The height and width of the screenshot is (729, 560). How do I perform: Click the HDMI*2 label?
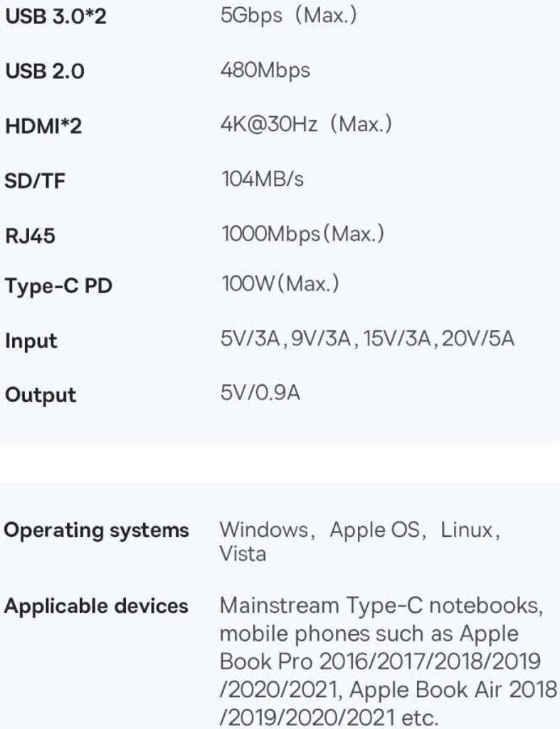coord(43,127)
